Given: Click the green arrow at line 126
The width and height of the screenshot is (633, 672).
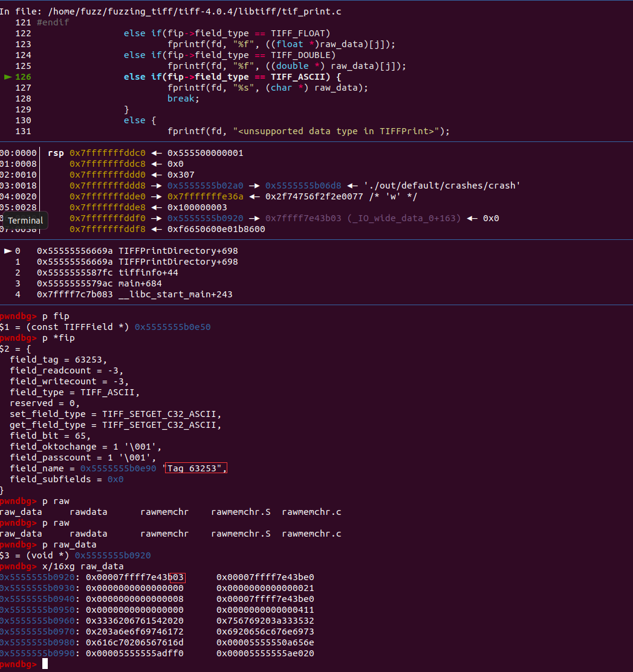Looking at the screenshot, I should point(8,77).
